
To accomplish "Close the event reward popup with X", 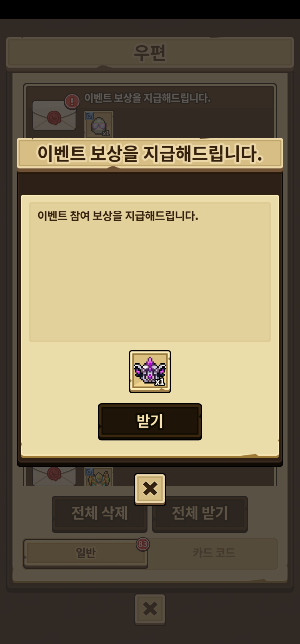I will coord(150,489).
